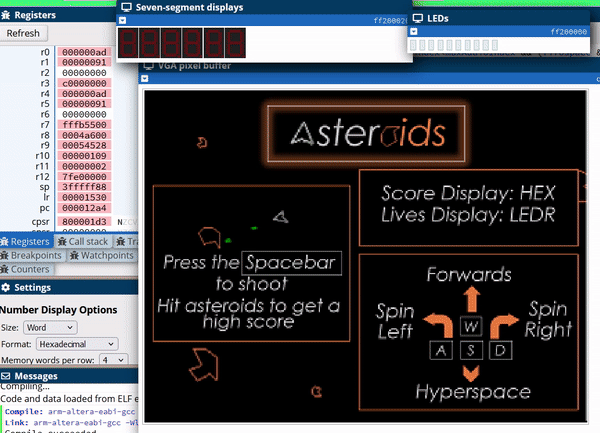This screenshot has height=433, width=600.
Task: Open the LEDs panel dropdown arrow
Action: 414,31
